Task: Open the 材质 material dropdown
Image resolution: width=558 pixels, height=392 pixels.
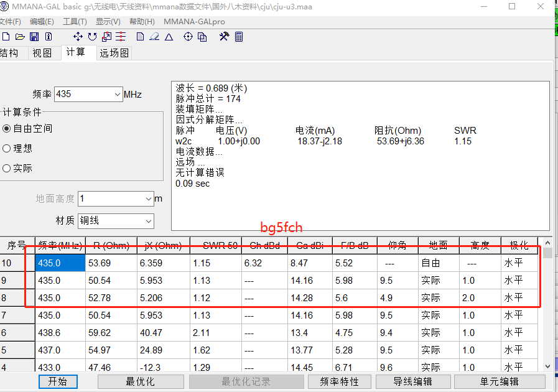Action: (148, 221)
